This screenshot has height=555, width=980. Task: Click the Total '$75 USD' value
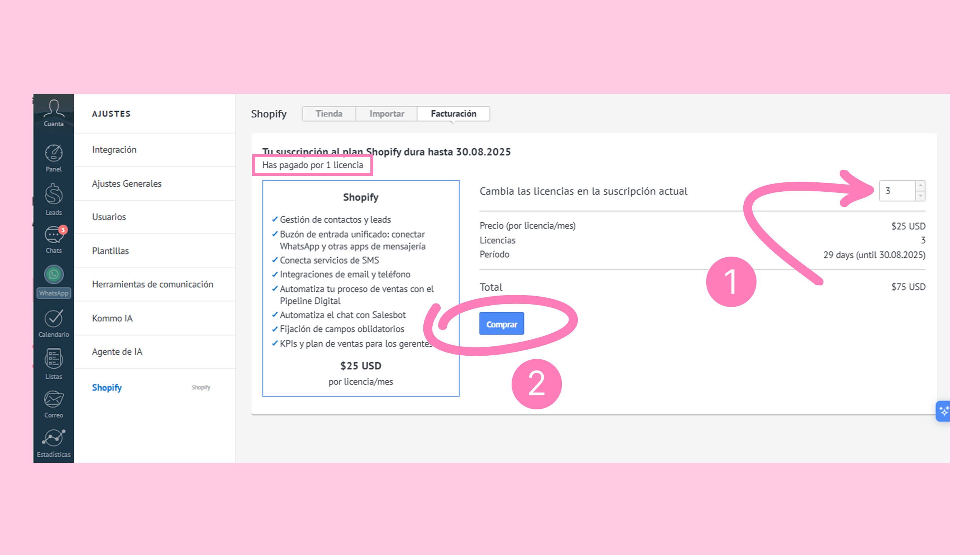pyautogui.click(x=908, y=287)
